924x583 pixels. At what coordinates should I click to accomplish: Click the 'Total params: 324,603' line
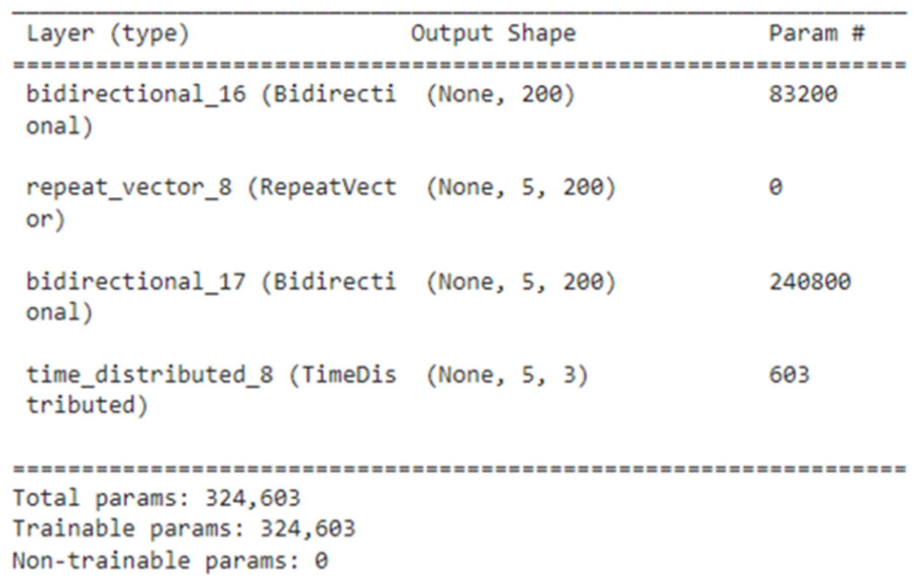[157, 498]
